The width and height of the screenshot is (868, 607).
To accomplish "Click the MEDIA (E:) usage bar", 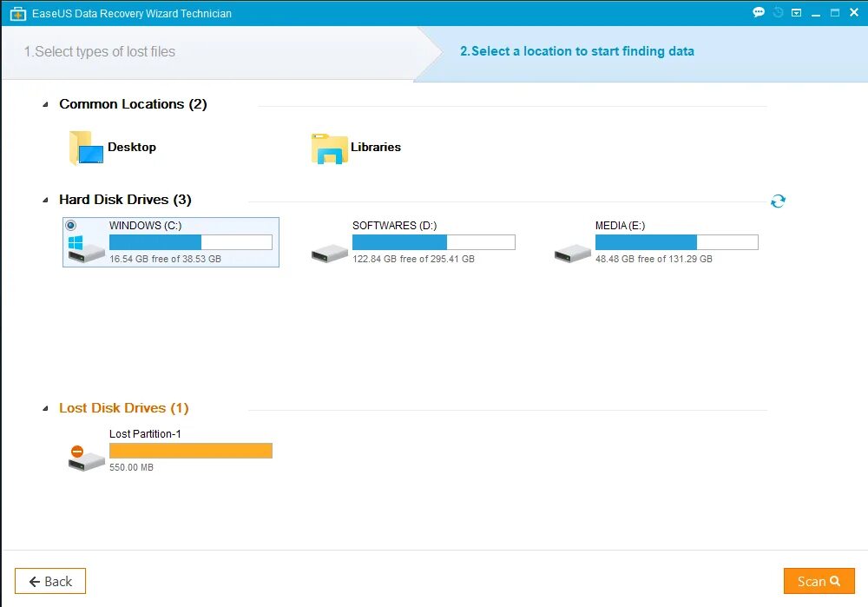I will point(676,242).
